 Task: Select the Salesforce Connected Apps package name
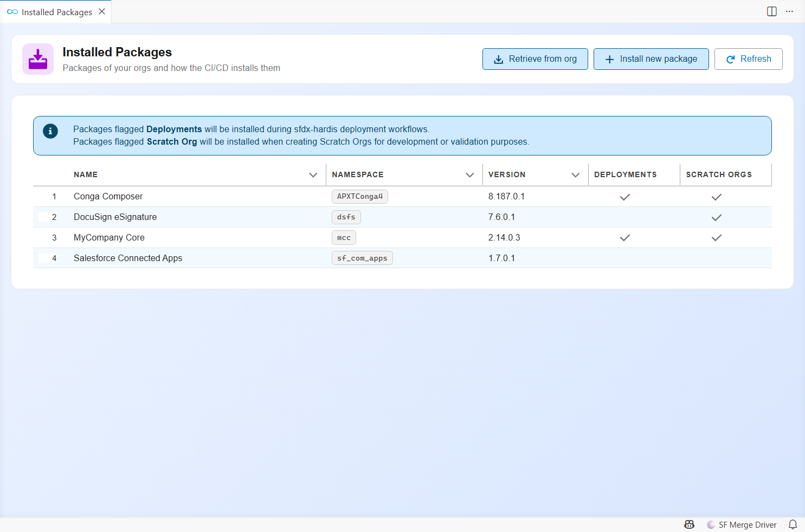pos(128,258)
